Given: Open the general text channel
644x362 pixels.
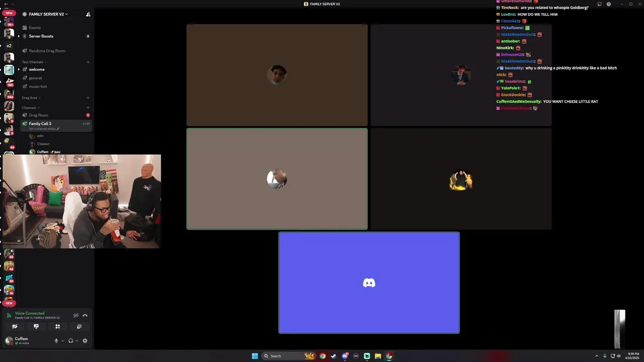Looking at the screenshot, I should tap(35, 78).
